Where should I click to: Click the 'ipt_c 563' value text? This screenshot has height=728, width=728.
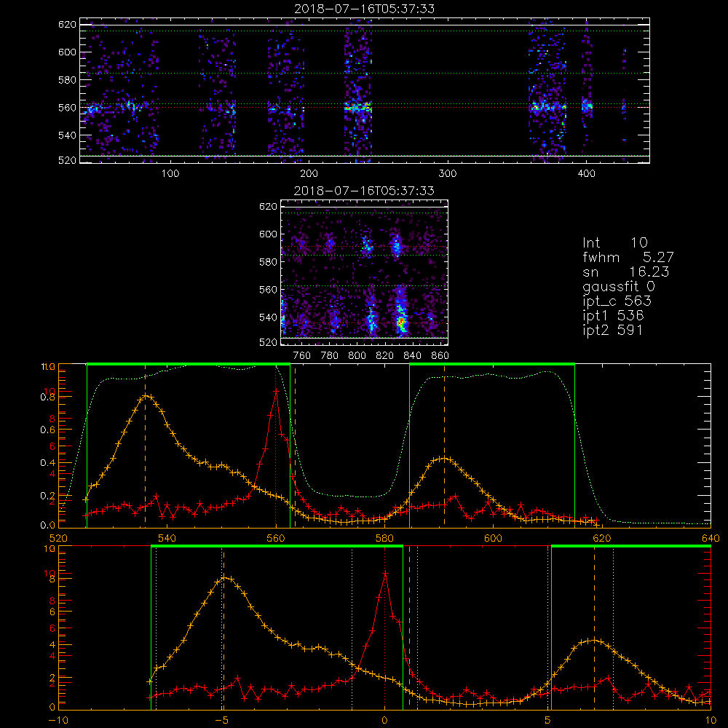tap(617, 301)
